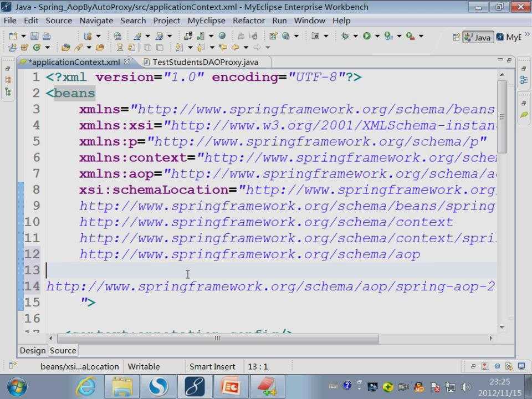Click the globe web browser toolbar icon
Image resolution: width=532 pixels, height=399 pixels.
pos(222,35)
